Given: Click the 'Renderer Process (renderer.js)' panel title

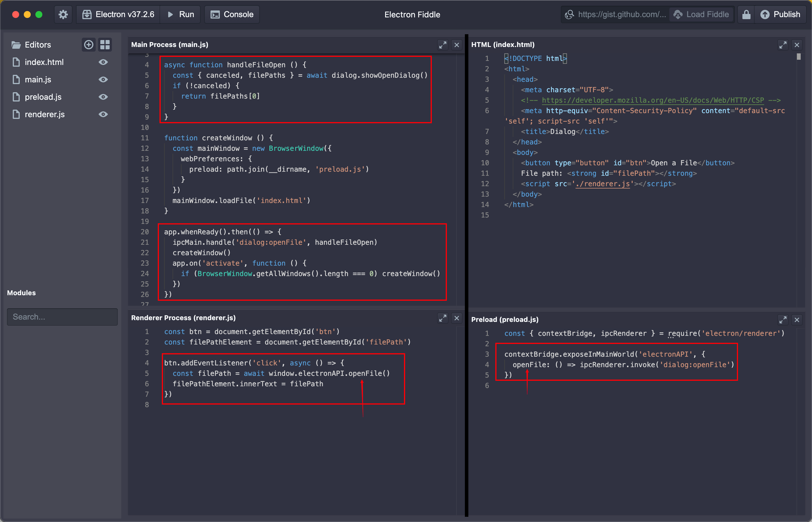Looking at the screenshot, I should point(183,318).
